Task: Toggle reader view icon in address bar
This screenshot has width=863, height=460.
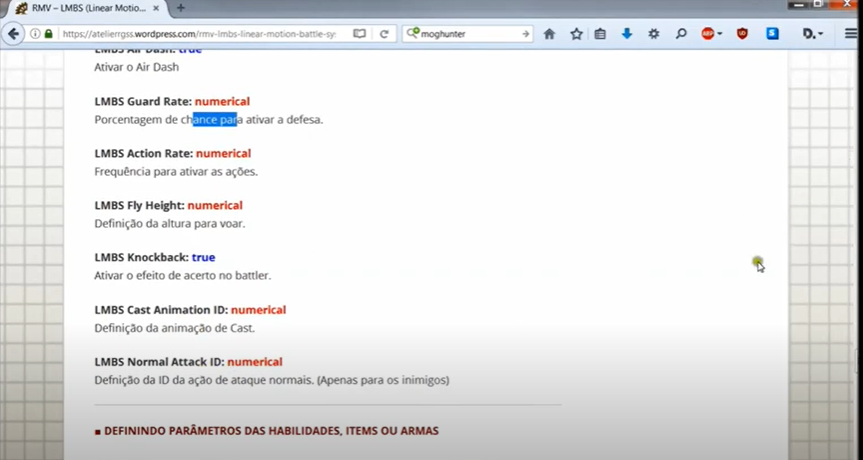Action: [359, 34]
